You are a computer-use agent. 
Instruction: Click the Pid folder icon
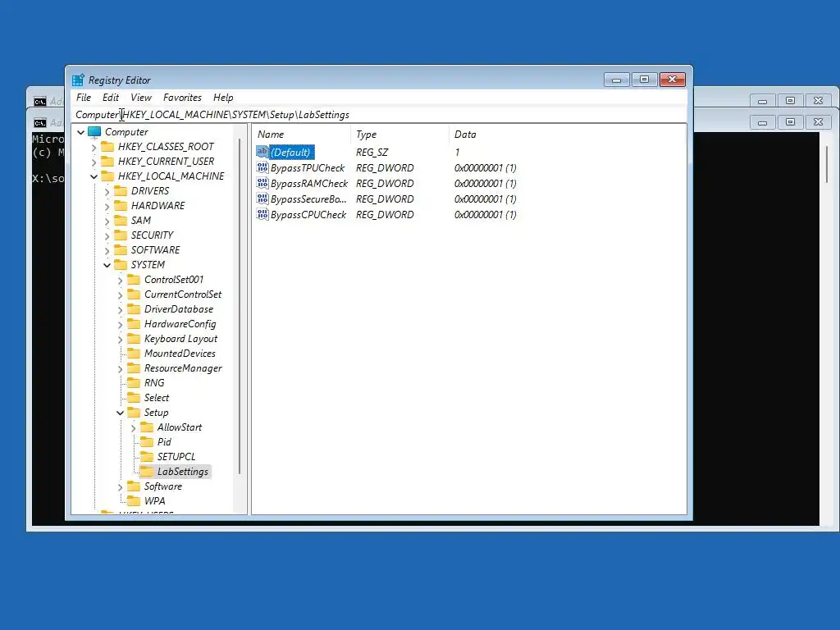(147, 442)
